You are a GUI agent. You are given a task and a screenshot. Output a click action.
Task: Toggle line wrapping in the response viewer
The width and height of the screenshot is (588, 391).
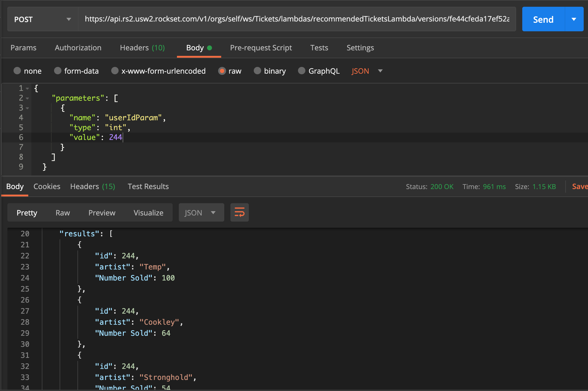239,212
